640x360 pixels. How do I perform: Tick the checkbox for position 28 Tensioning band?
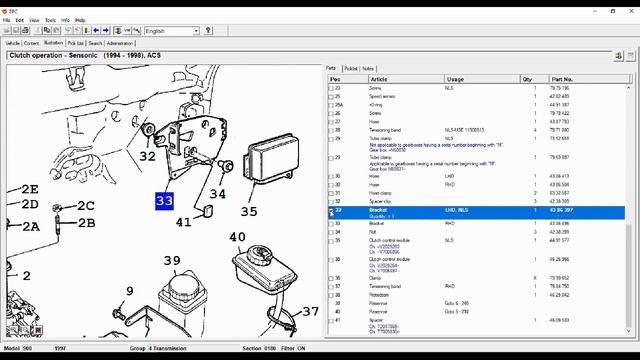(331, 131)
